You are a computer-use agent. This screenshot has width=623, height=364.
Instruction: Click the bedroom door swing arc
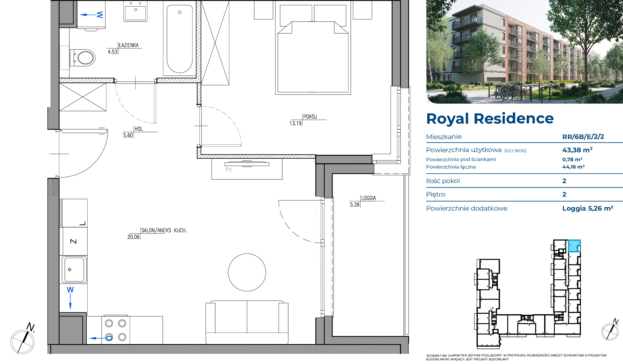coord(221,126)
